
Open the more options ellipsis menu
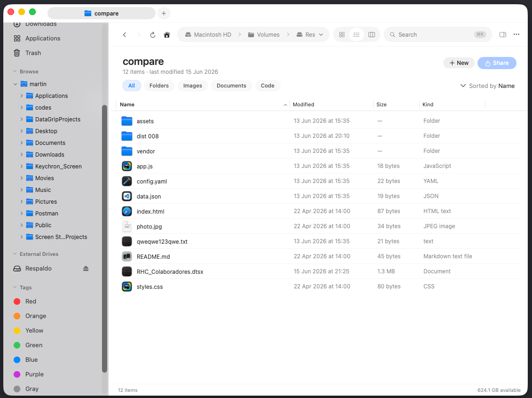516,34
